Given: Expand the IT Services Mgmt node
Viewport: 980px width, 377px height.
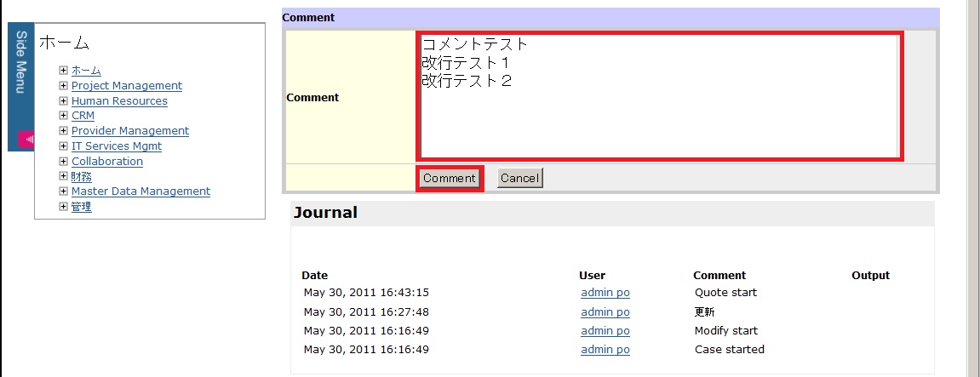Looking at the screenshot, I should click(63, 146).
